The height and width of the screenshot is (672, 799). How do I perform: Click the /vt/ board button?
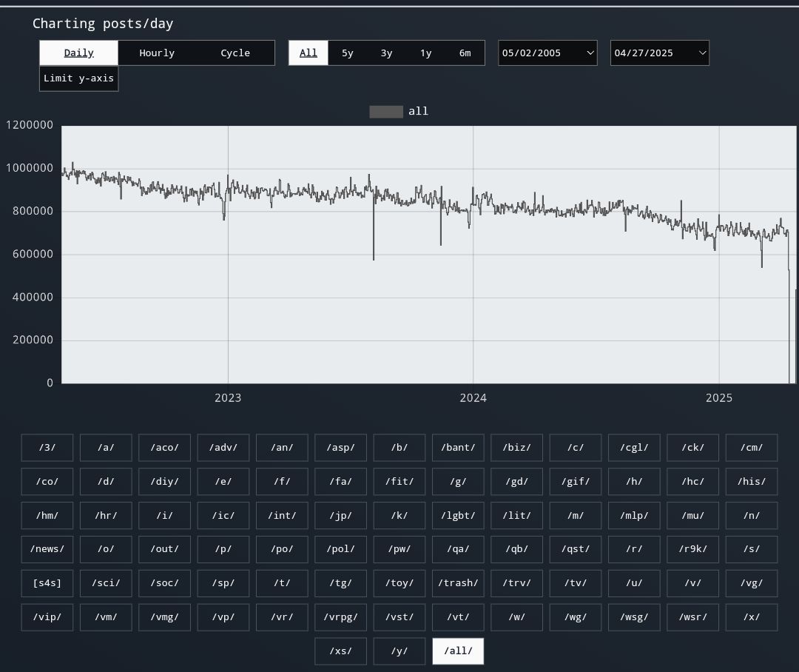pos(458,617)
